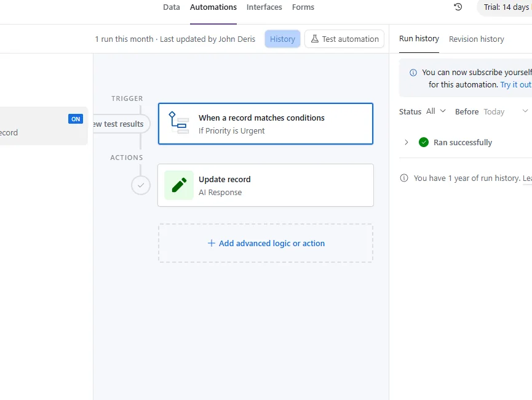Viewport: 532px width, 400px height.
Task: Click Add advanced logic or action
Action: 266,243
